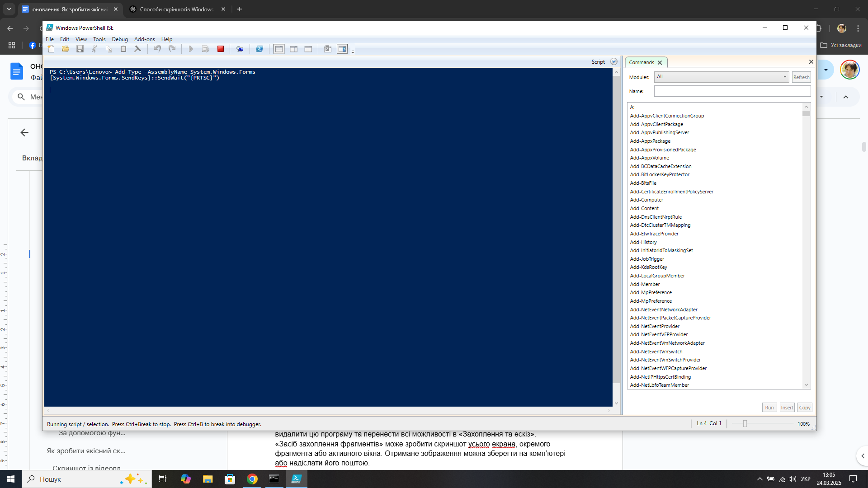
Task: Show the command window icon
Action: click(x=328, y=49)
